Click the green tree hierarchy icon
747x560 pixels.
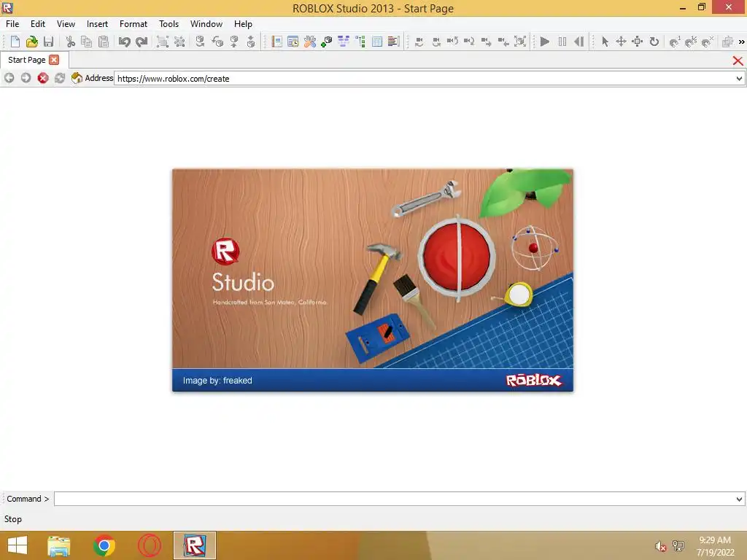(360, 42)
